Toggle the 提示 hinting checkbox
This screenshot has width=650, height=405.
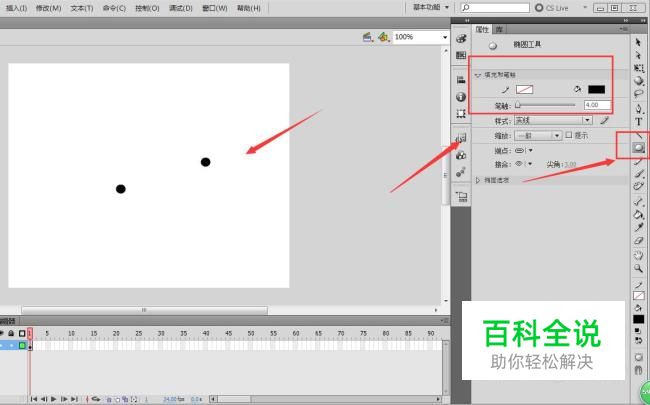pos(569,135)
